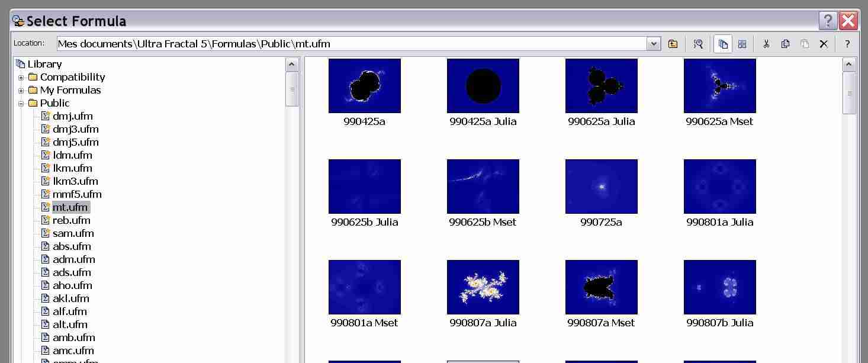Click the title bar help button
Screen dimensions: 868x363
coord(828,21)
